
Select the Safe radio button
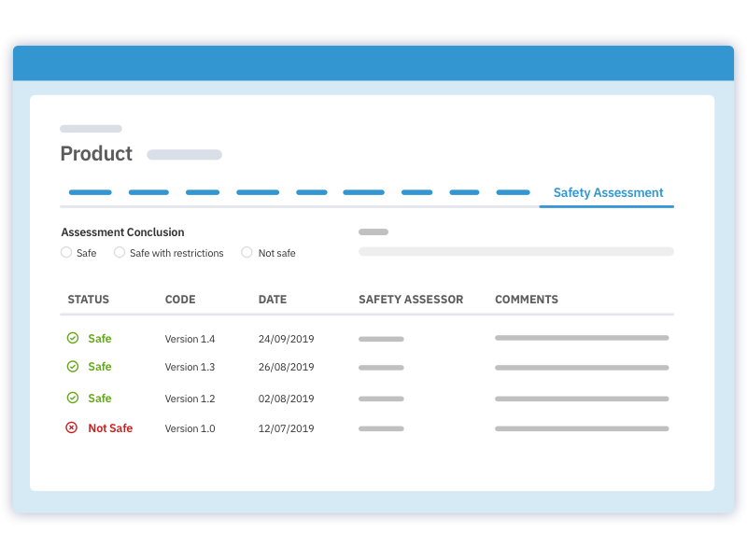66,252
